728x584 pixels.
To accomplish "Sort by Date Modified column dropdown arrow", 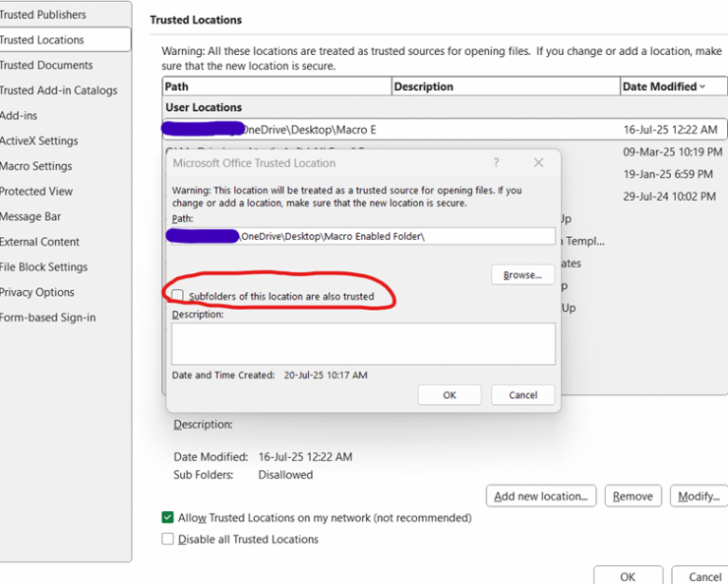I will pyautogui.click(x=702, y=87).
